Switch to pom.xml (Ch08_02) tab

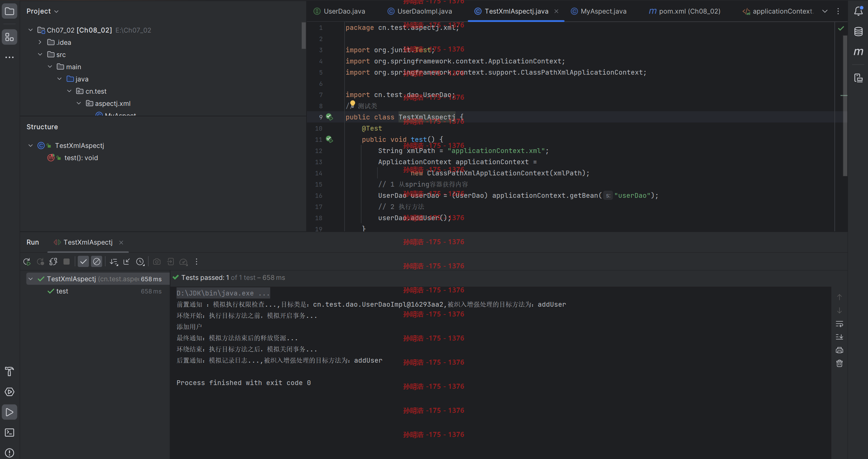[x=684, y=11]
